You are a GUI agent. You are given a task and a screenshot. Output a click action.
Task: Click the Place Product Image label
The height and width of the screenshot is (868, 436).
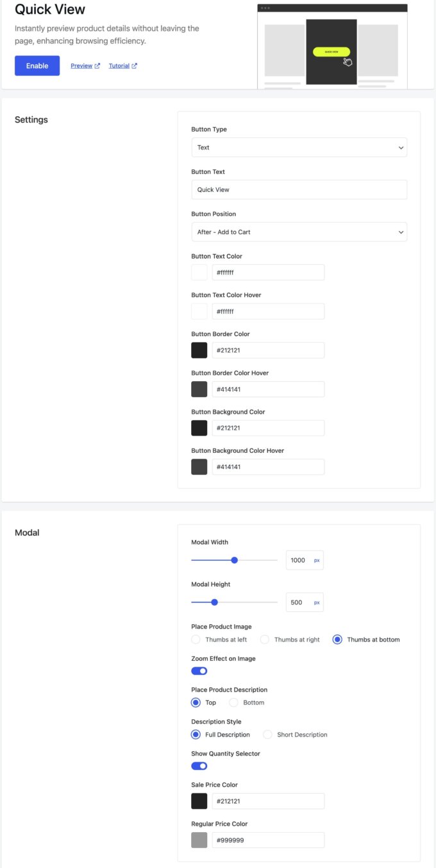(221, 627)
